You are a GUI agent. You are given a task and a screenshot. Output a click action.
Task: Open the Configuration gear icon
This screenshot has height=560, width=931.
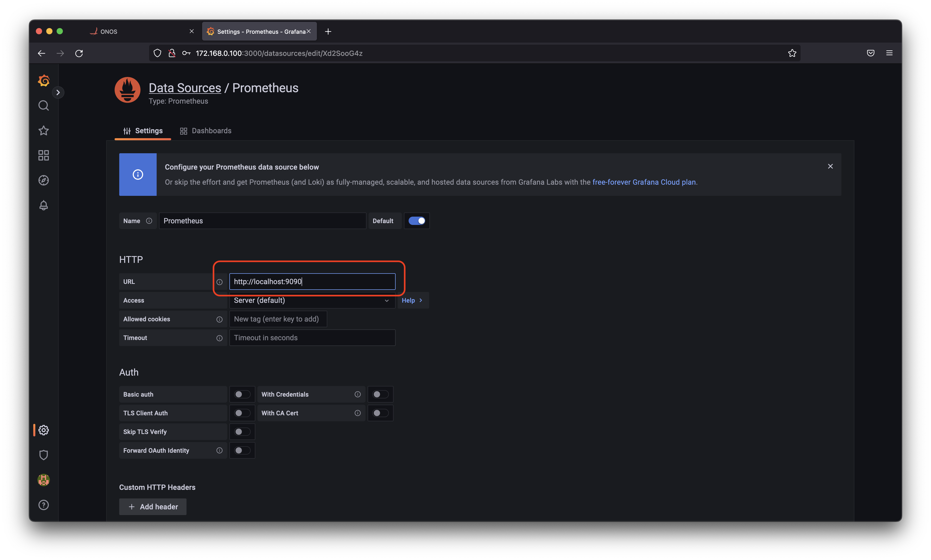click(x=44, y=430)
